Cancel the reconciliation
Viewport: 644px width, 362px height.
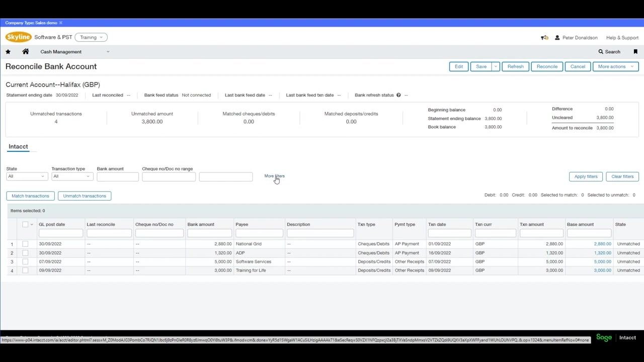click(578, 66)
